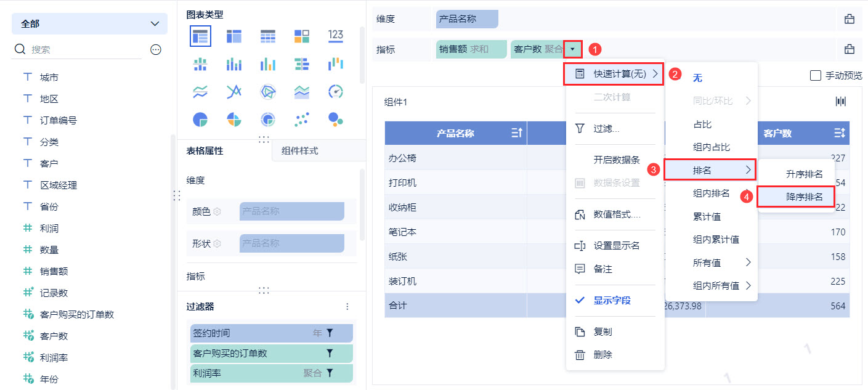Select the cross table chart type icon
Viewport: 868px width, 390px height.
click(x=234, y=36)
